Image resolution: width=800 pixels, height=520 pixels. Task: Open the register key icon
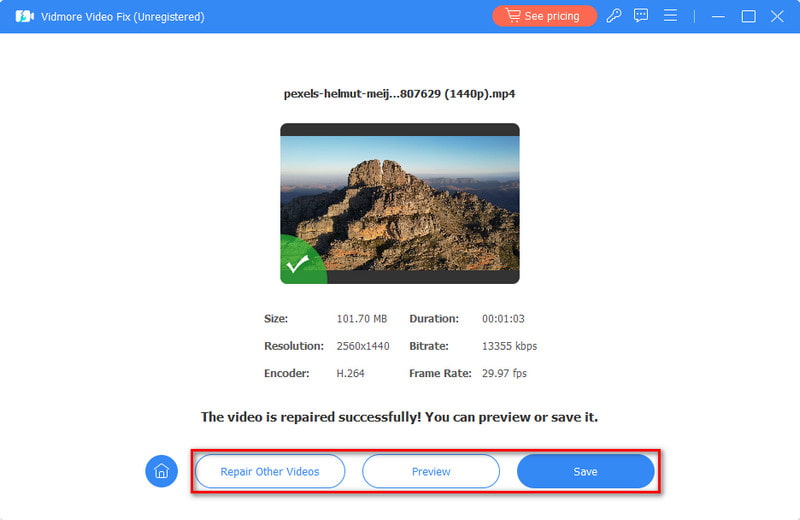tap(614, 16)
